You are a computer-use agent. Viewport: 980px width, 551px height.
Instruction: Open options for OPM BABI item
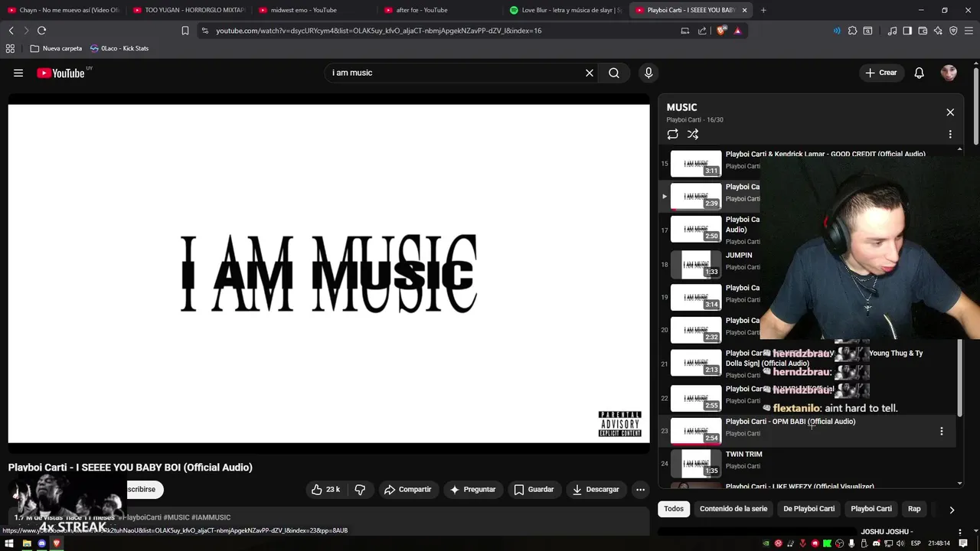(x=942, y=431)
